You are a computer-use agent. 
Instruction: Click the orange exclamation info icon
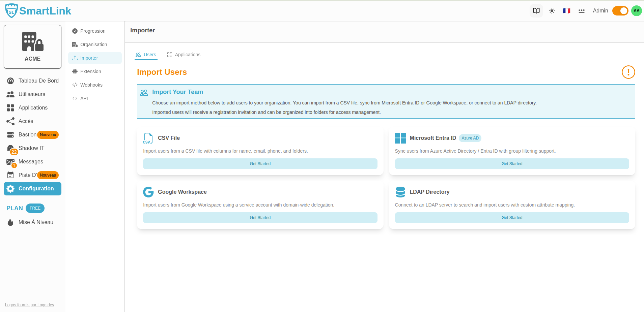(628, 72)
